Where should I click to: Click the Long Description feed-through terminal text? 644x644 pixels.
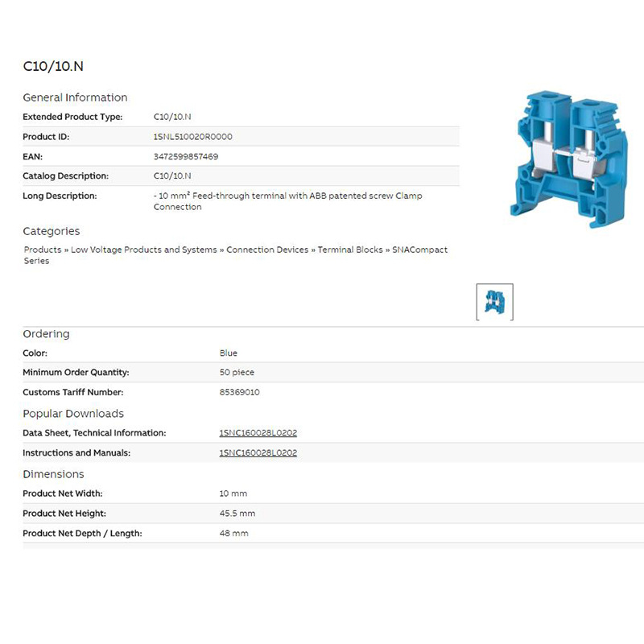(288, 201)
